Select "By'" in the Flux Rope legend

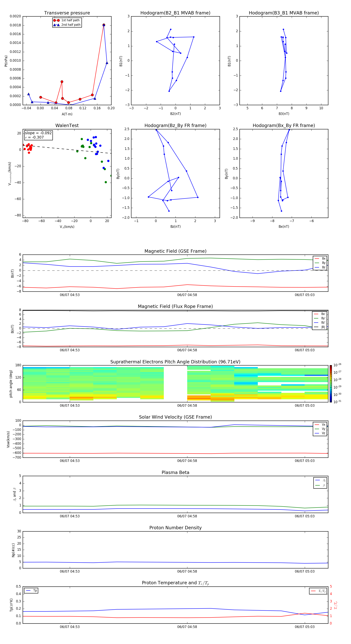(320, 318)
